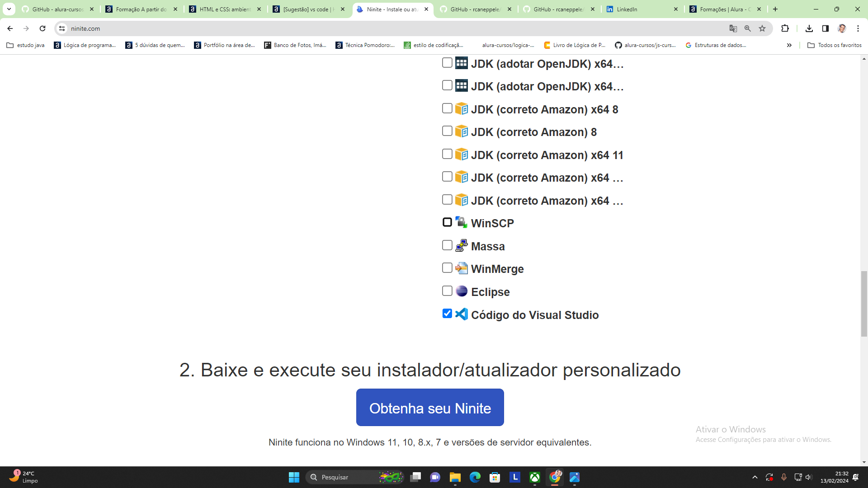The height and width of the screenshot is (488, 868).
Task: Select the Eclipse checkbox
Action: tap(447, 291)
